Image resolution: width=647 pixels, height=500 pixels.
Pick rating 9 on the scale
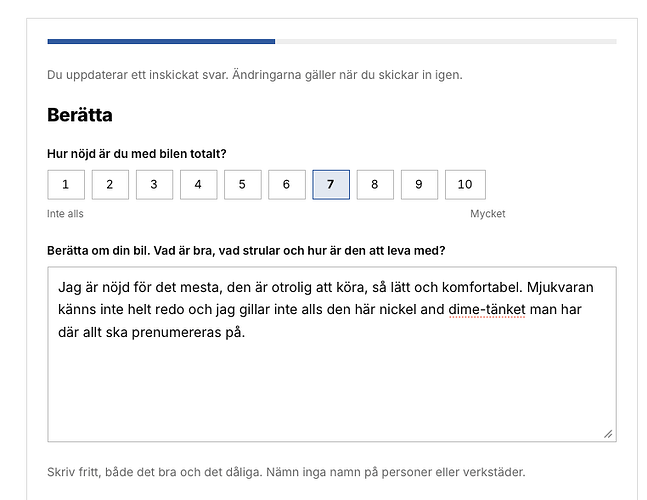click(419, 184)
